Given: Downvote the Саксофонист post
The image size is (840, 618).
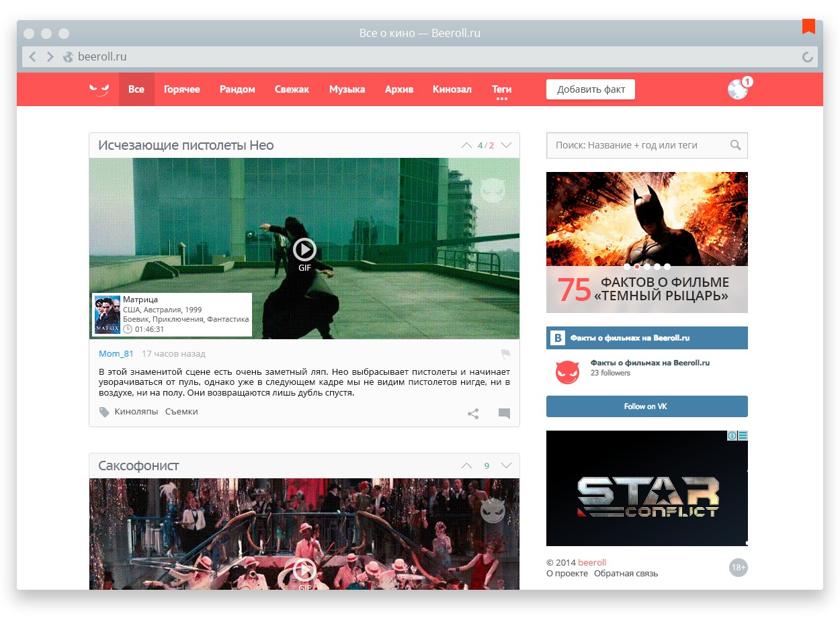Looking at the screenshot, I should click(x=506, y=466).
